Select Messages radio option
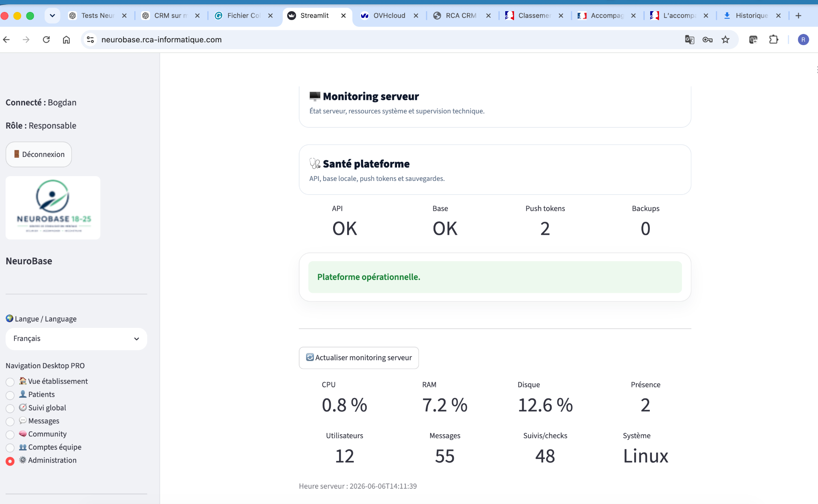 point(10,421)
